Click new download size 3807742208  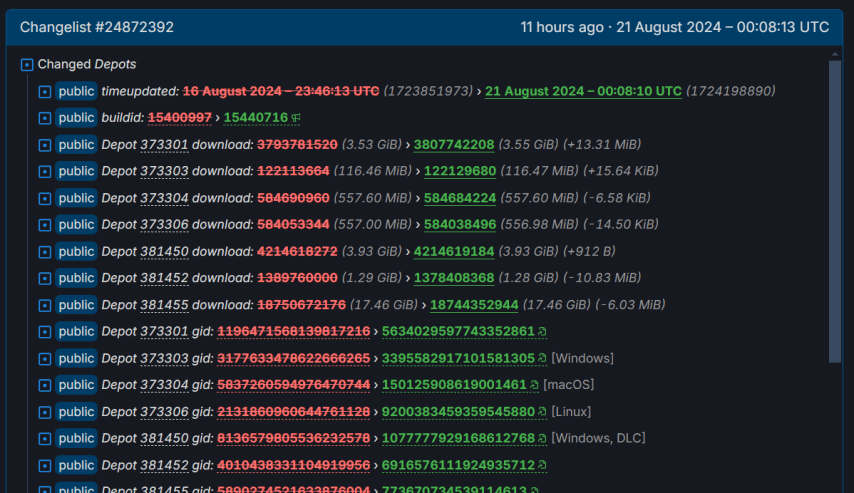click(454, 144)
